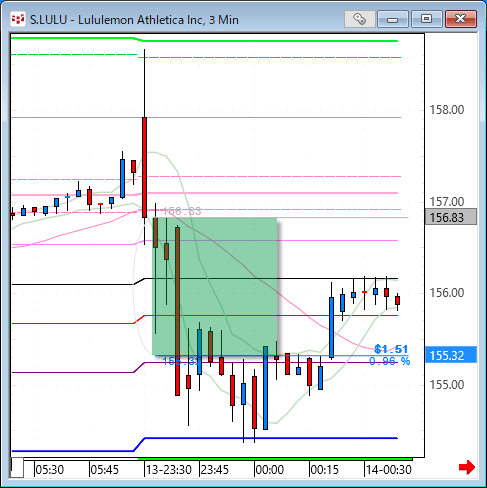Click the 00:15 time axis label
Screen dimensions: 487x488
324,470
